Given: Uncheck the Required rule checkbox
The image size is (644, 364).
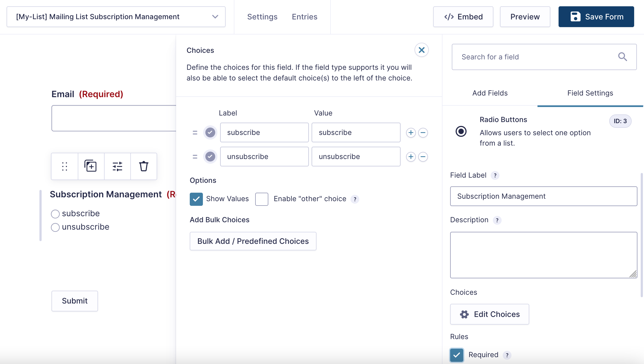Looking at the screenshot, I should click(457, 355).
